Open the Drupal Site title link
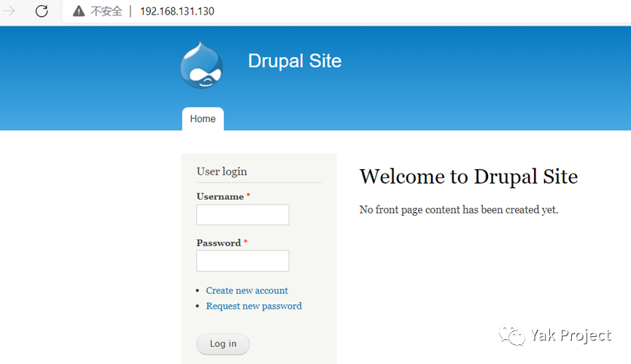This screenshot has height=364, width=631. point(295,61)
